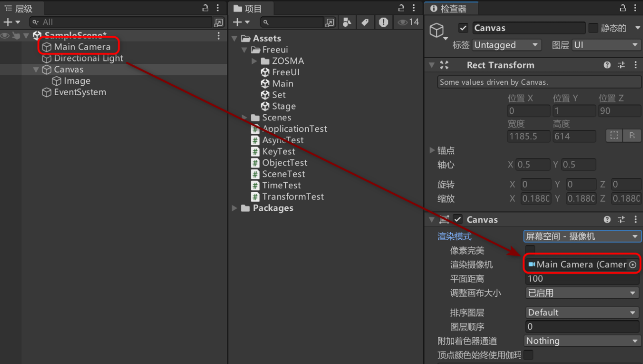The height and width of the screenshot is (364, 643).
Task: Expand the ZOSMA folder
Action: (x=254, y=61)
